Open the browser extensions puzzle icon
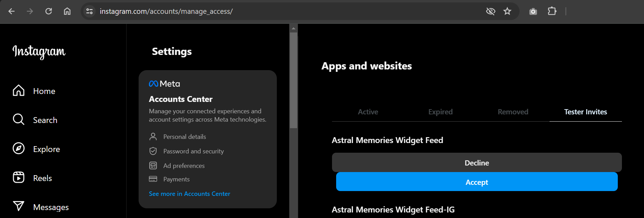The image size is (644, 218). pyautogui.click(x=552, y=11)
